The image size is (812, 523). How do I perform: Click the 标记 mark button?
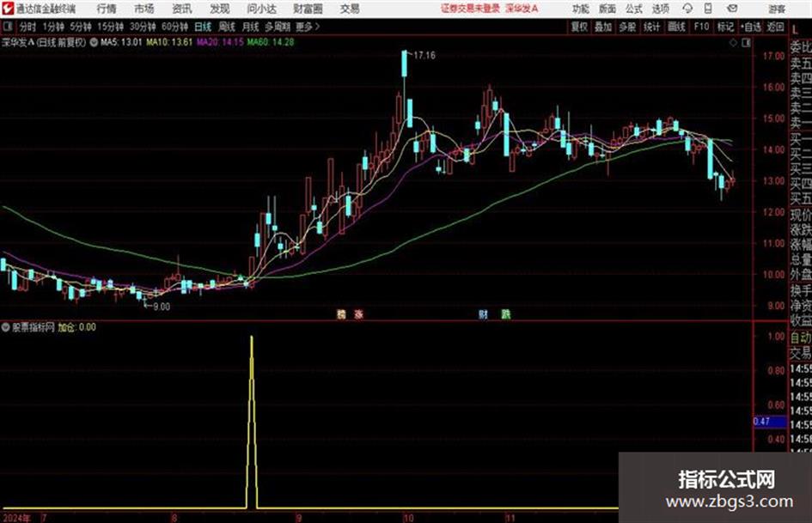click(x=725, y=27)
